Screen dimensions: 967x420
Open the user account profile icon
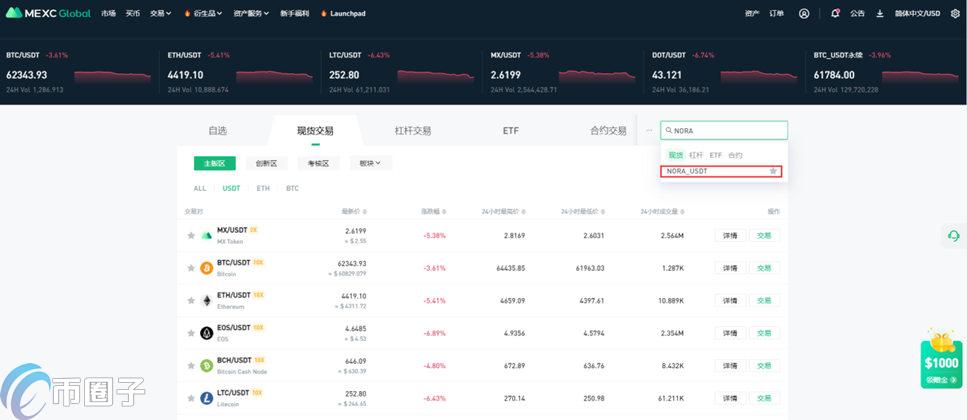[x=804, y=13]
